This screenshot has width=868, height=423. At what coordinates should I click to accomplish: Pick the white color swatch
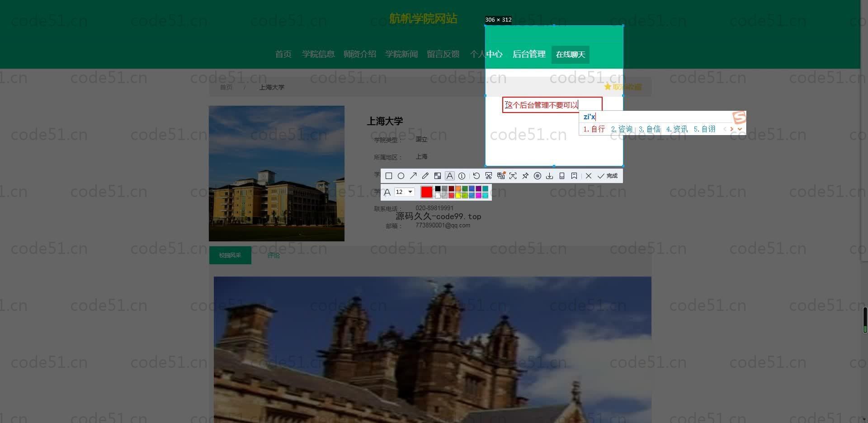[438, 195]
